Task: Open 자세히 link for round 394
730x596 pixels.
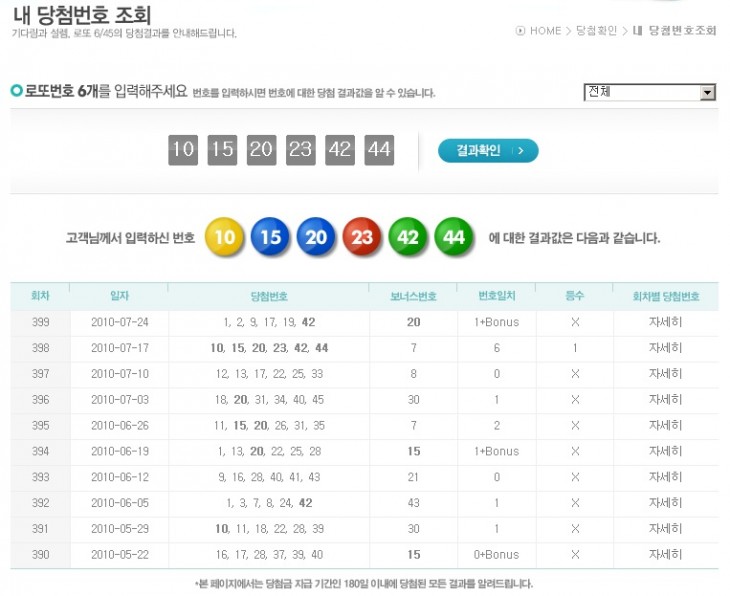Action: click(x=665, y=451)
